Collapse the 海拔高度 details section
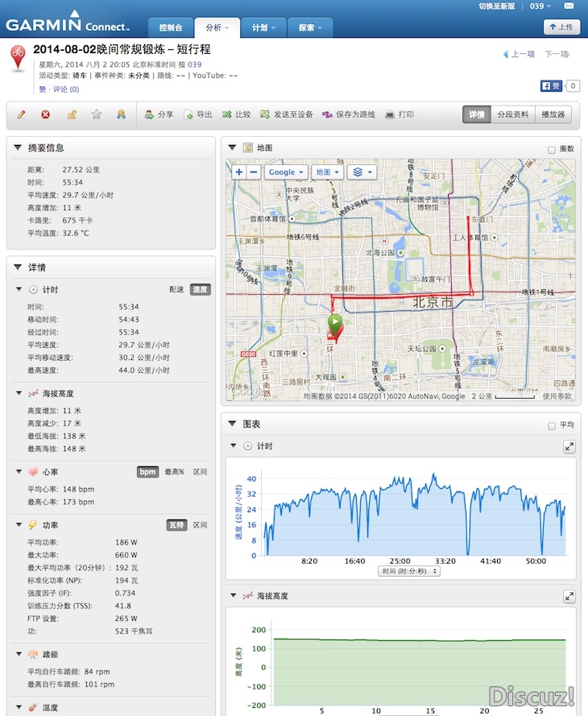The width and height of the screenshot is (588, 716). click(19, 393)
